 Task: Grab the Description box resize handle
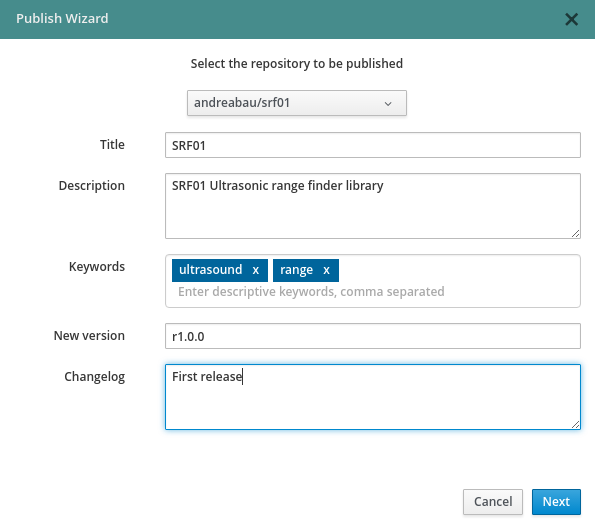576,234
